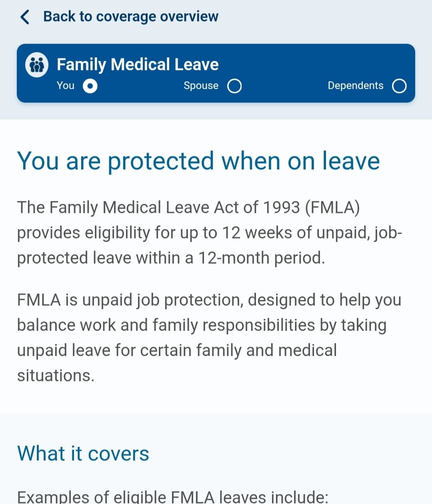
Task: Select the Spouse radio button
Action: [234, 86]
